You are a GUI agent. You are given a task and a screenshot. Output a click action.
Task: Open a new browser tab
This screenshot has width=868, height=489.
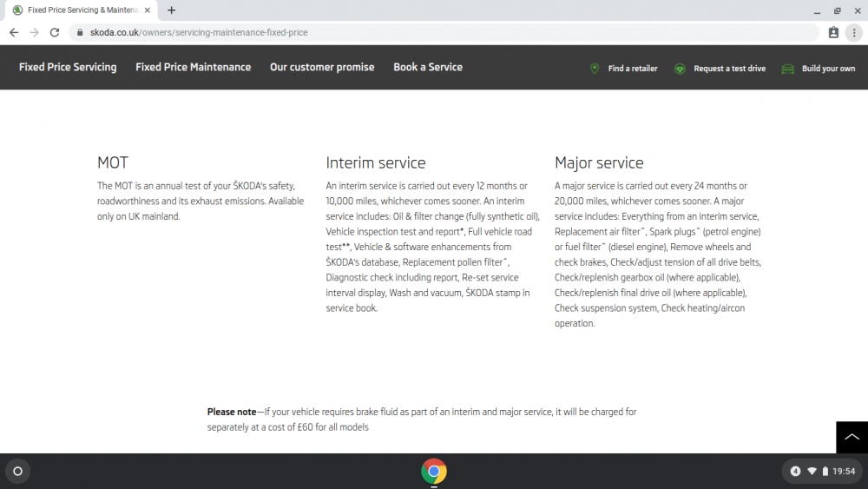(x=172, y=10)
